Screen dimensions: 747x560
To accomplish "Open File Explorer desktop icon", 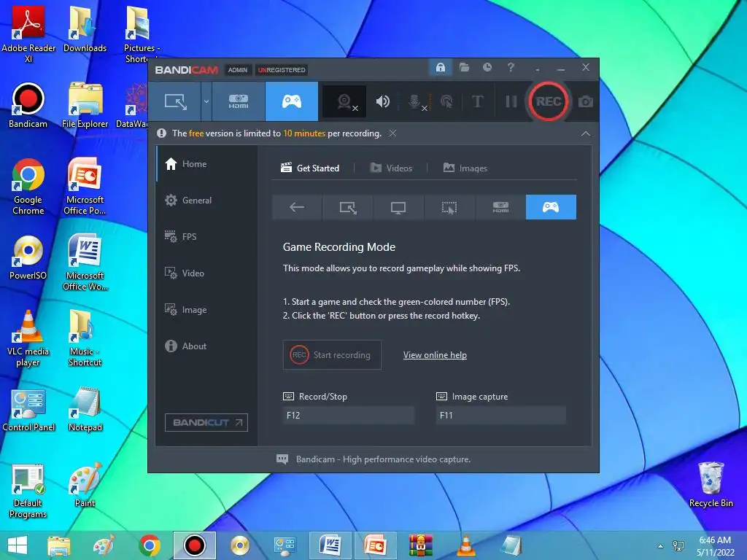I will pyautogui.click(x=85, y=106).
